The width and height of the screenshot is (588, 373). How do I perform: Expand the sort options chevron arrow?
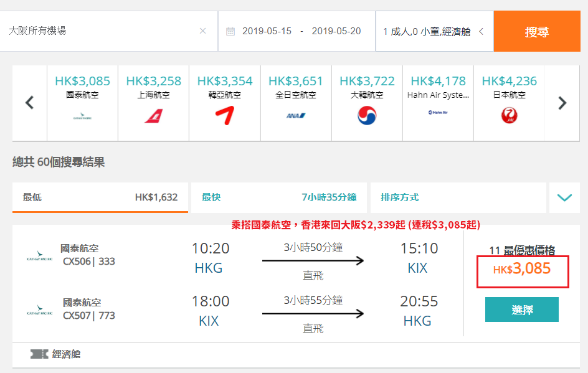point(564,197)
